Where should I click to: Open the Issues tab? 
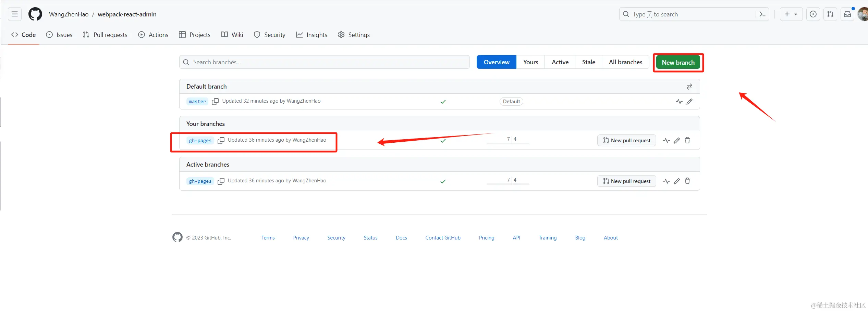point(59,35)
